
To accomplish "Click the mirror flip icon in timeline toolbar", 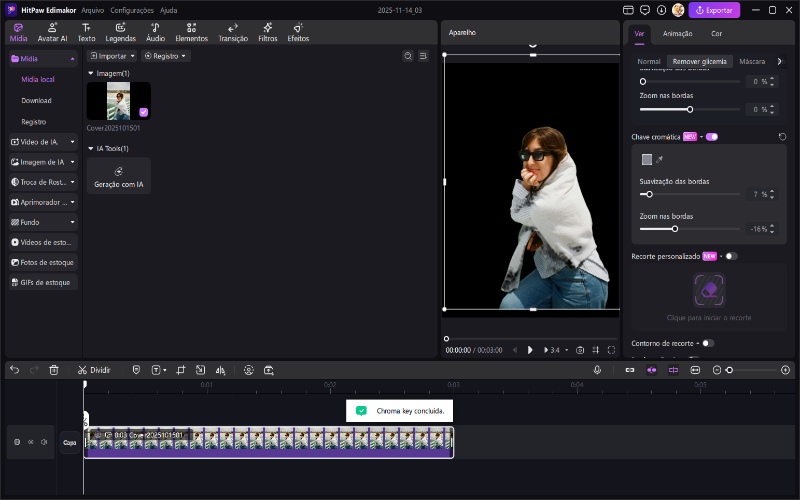I will [220, 370].
